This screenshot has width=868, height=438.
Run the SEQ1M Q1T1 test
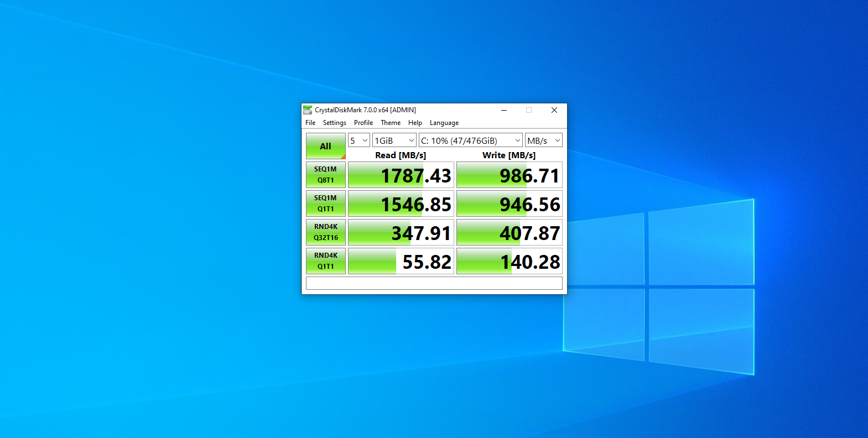click(326, 204)
